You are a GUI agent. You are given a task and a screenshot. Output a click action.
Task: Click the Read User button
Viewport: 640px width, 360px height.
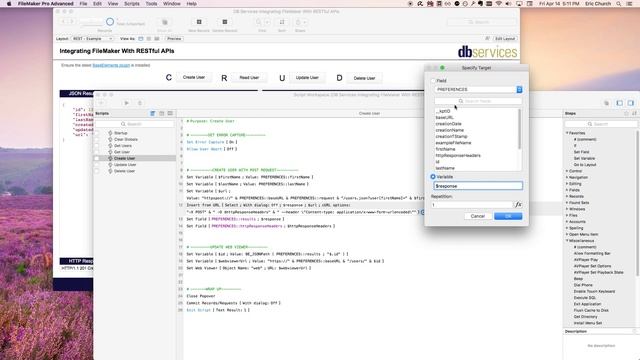coord(249,78)
